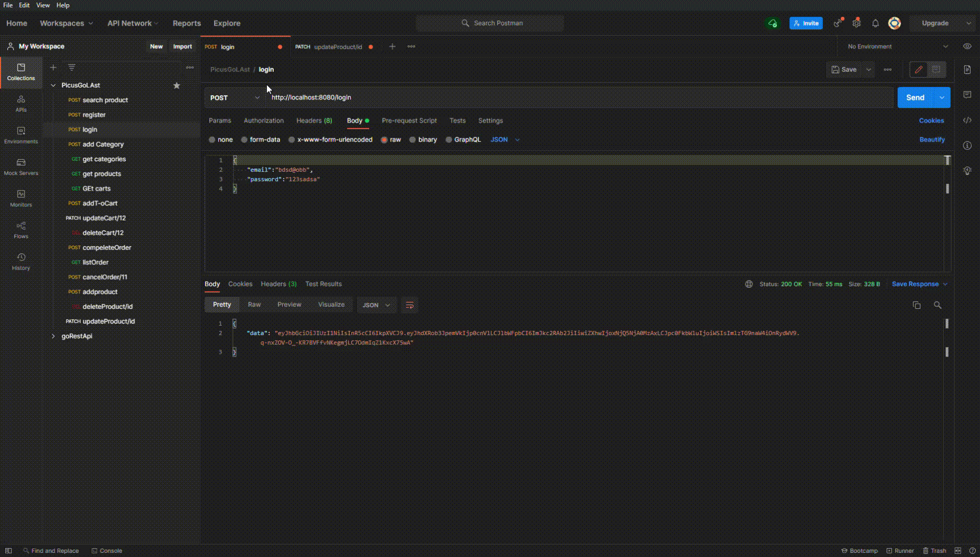
Task: Open the Monitors sidebar panel
Action: coord(21,198)
